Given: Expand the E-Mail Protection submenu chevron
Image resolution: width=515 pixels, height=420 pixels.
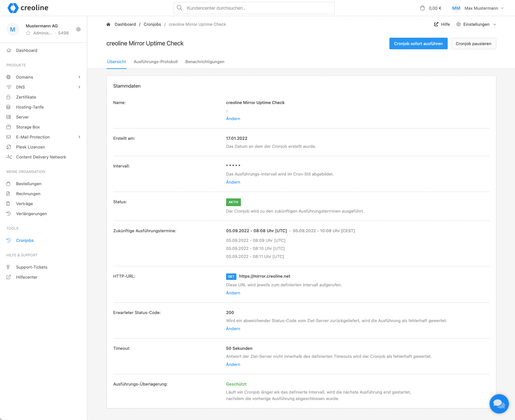Looking at the screenshot, I should pos(79,137).
